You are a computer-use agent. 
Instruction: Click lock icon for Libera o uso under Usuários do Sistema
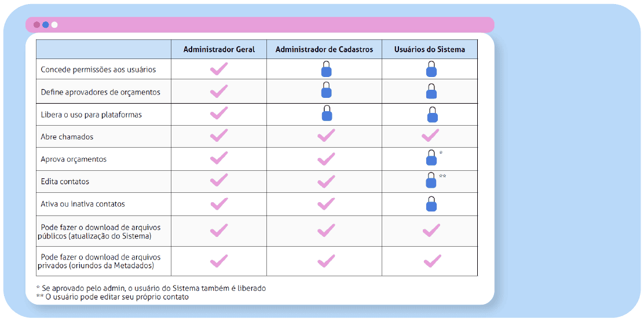point(432,115)
